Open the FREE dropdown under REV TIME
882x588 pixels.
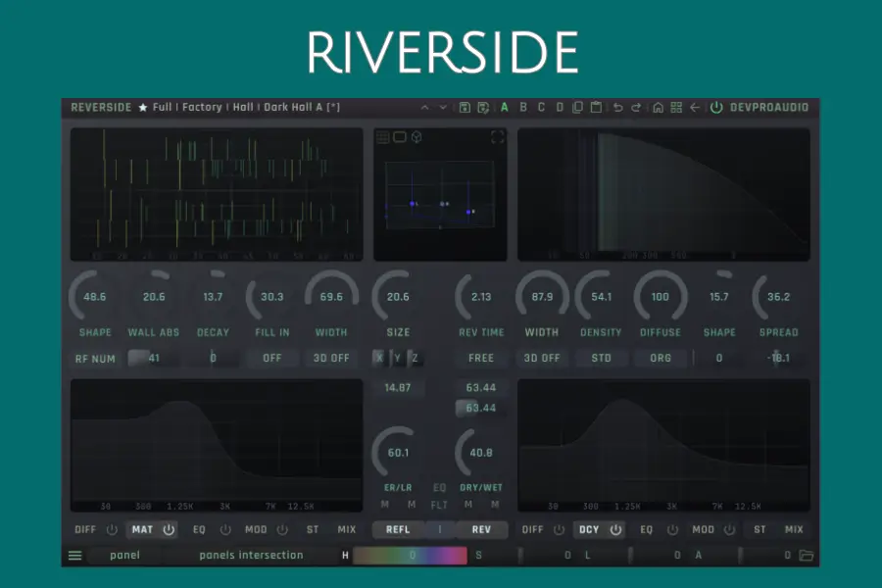click(x=481, y=358)
